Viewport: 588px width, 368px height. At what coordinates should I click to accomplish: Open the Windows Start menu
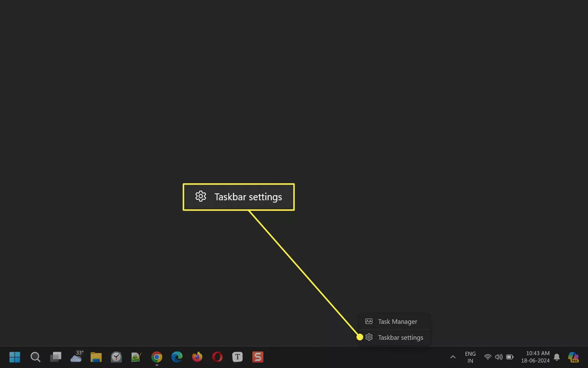[15, 357]
